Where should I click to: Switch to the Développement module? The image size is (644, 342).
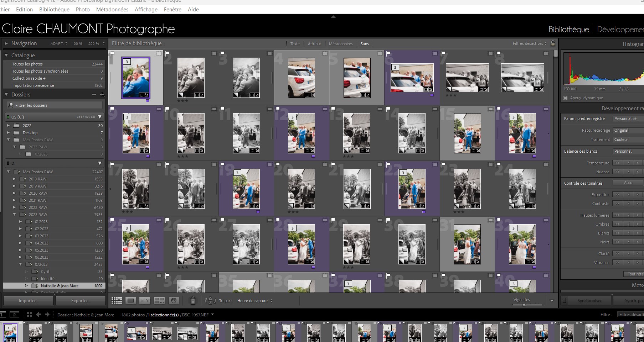(620, 30)
